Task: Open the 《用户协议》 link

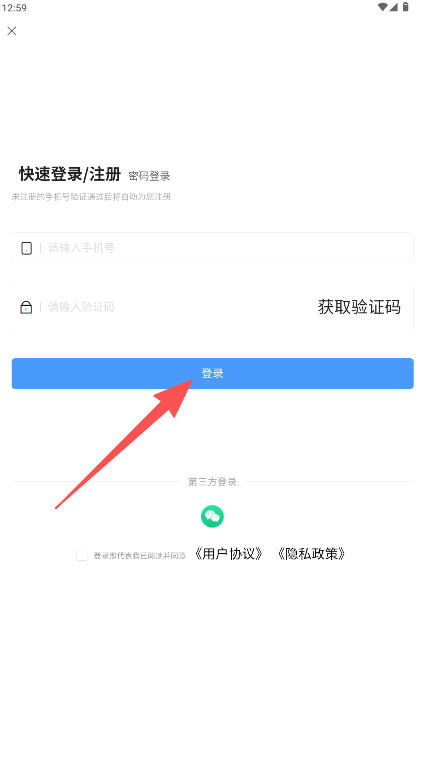Action: (x=229, y=554)
